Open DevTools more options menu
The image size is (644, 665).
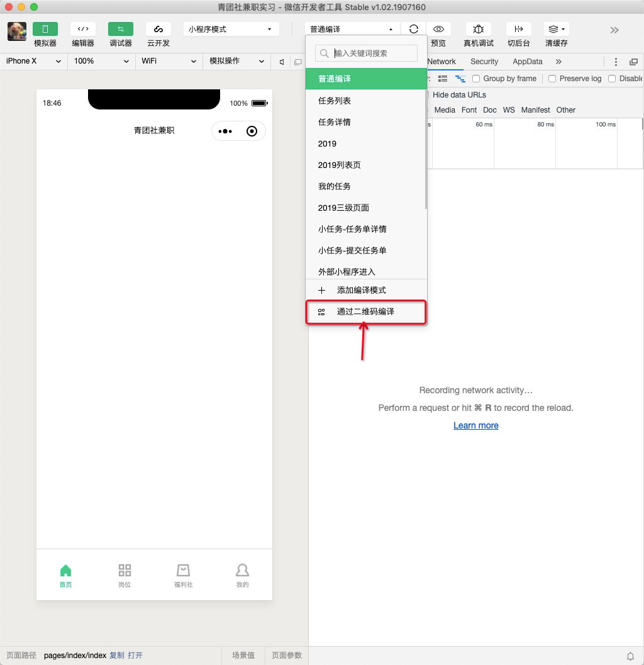616,62
